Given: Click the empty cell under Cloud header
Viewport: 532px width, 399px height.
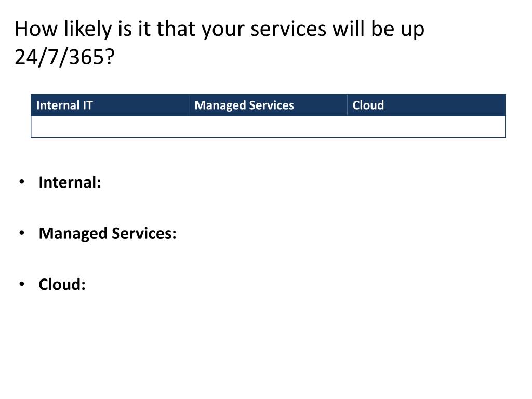Looking at the screenshot, I should 426,127.
